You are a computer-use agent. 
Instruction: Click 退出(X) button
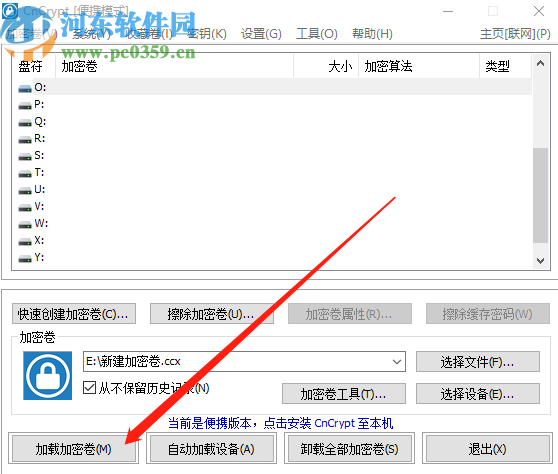(488, 448)
